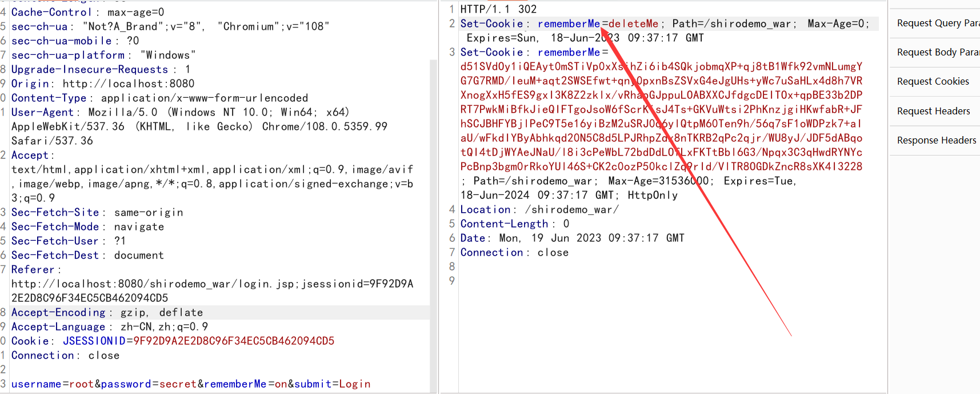Click the User-Agent header name
Image resolution: width=980 pixels, height=394 pixels.
tap(42, 113)
